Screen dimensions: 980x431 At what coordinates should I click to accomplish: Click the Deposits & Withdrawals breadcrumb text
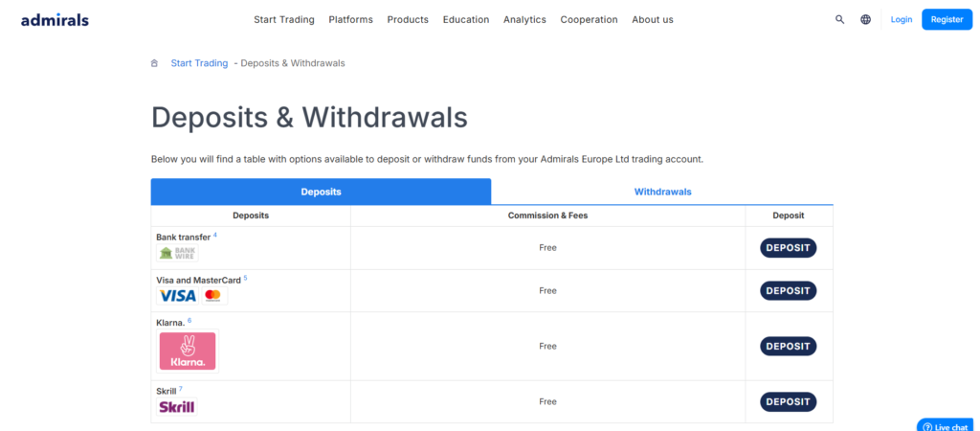click(293, 63)
